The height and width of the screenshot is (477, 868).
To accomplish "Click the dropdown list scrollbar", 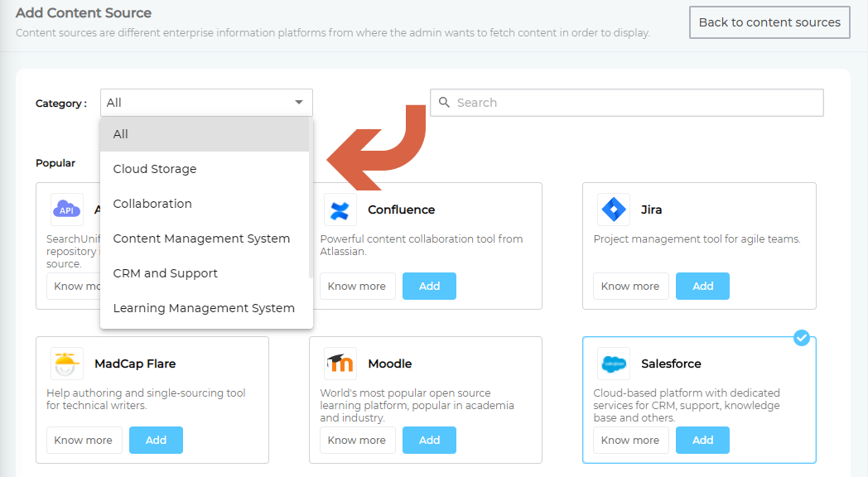I will 311,199.
